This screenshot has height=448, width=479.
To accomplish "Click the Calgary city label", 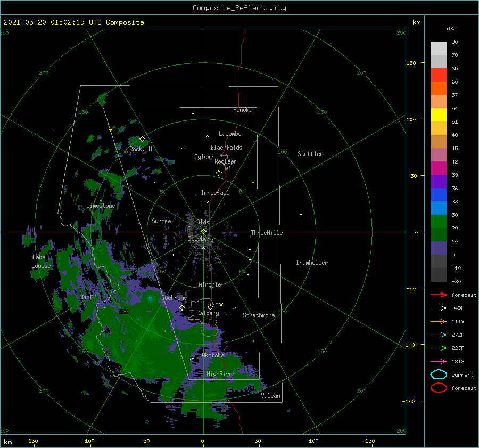I will [x=208, y=313].
